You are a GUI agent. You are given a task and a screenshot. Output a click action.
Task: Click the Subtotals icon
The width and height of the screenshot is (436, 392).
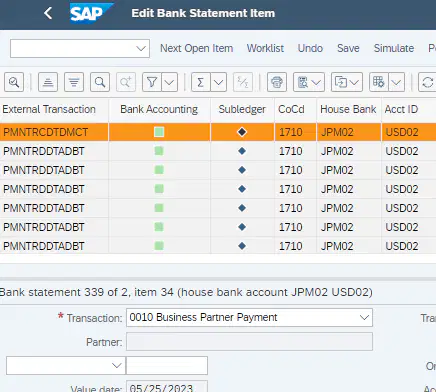pos(243,82)
